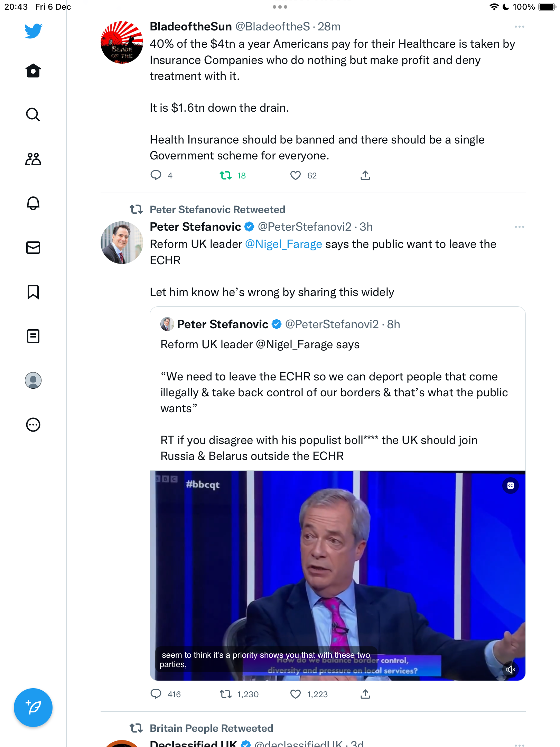560x747 pixels.
Task: Open the more options for Peter Stefanovic's tweet
Action: [520, 227]
